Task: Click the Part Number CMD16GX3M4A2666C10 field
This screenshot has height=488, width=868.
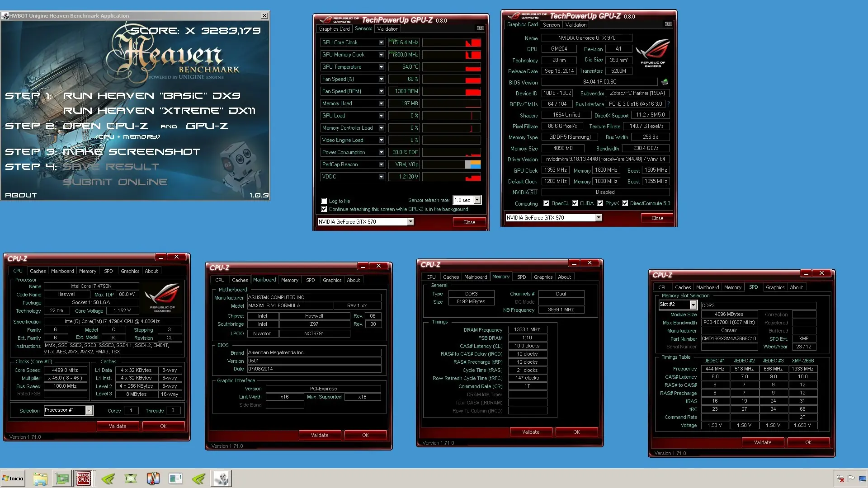Action: [729, 338]
